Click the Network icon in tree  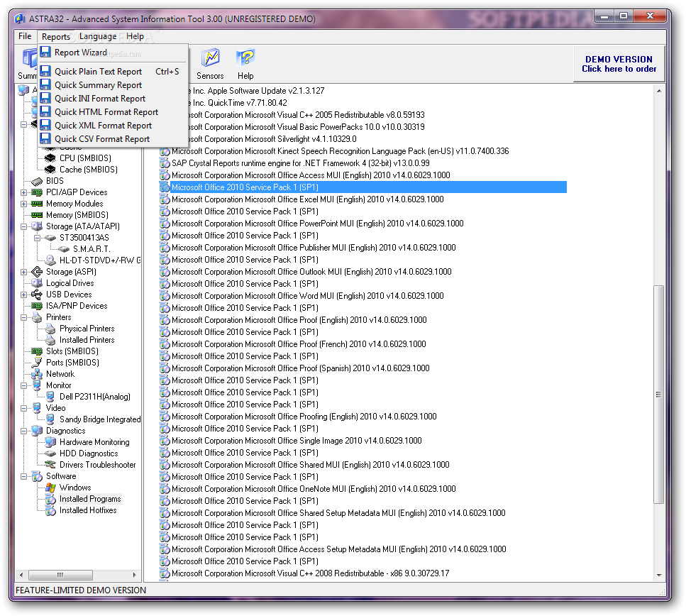[x=37, y=374]
